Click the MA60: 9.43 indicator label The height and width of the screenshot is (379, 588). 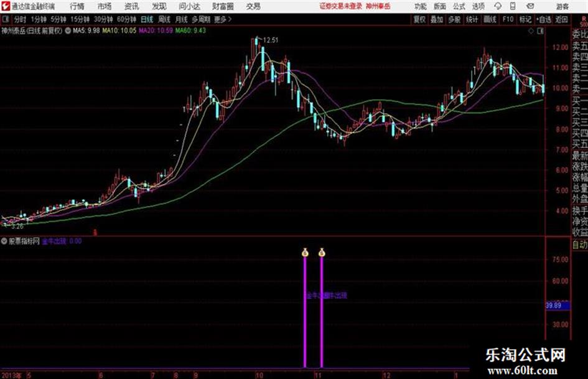[x=190, y=30]
